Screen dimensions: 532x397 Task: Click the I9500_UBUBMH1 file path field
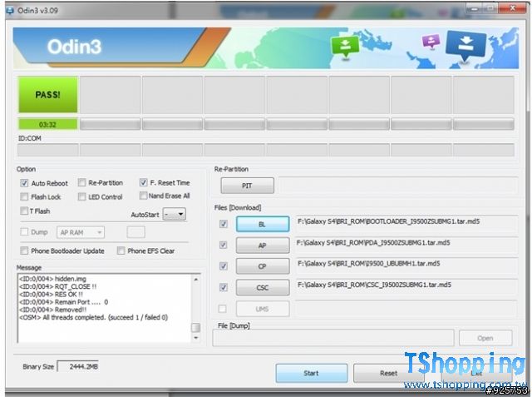406,265
